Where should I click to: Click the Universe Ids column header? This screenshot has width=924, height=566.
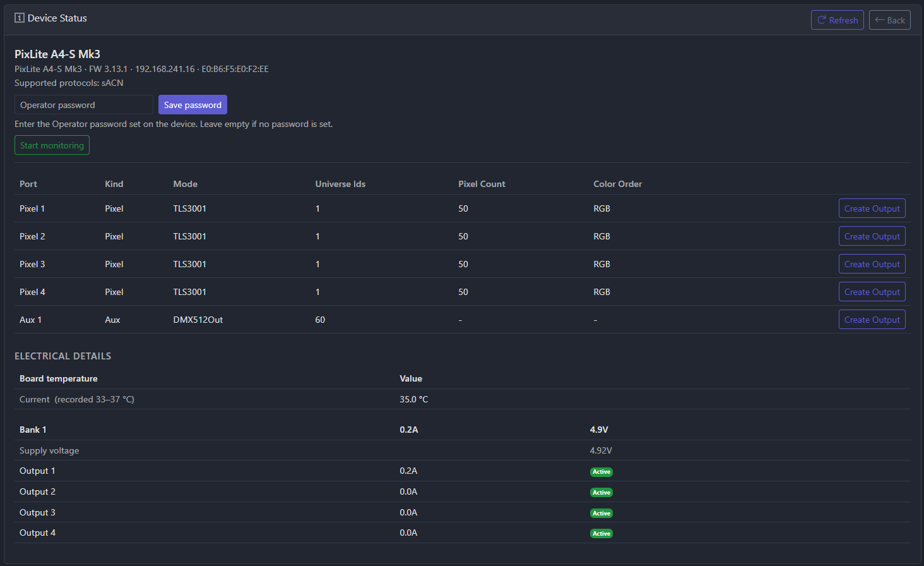340,184
